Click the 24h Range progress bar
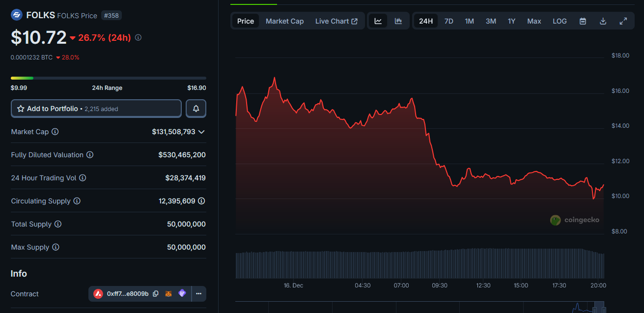 pyautogui.click(x=109, y=78)
